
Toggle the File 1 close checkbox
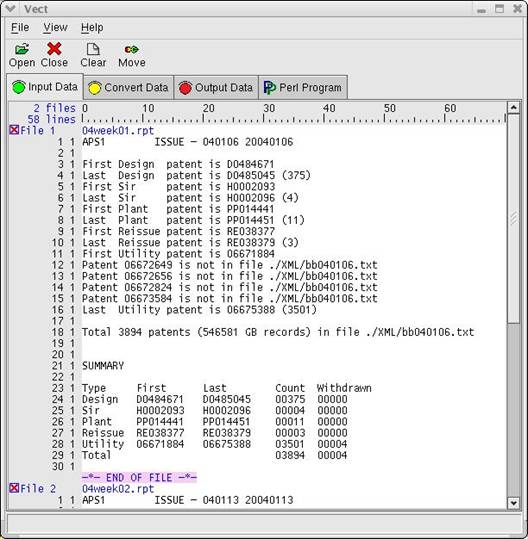(14, 130)
